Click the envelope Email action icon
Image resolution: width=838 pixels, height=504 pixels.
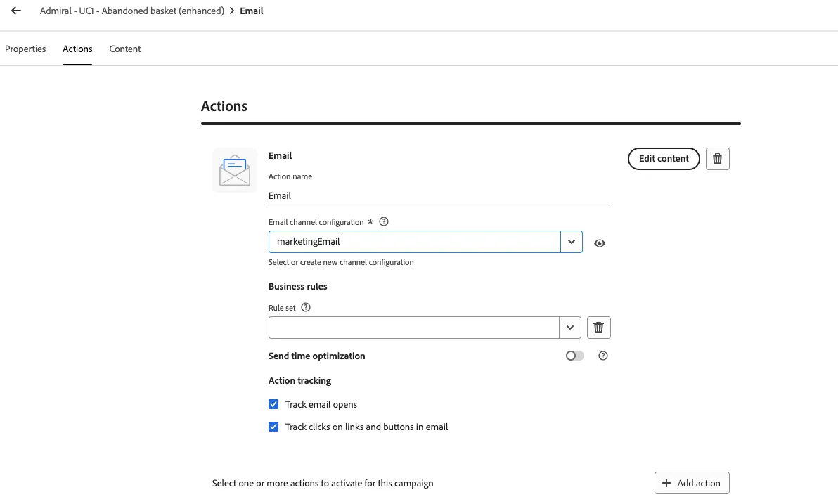coord(235,171)
